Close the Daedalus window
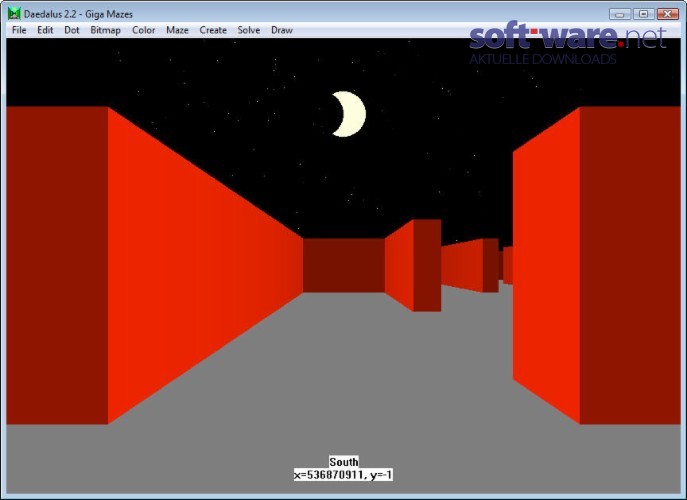This screenshot has height=500, width=687. [x=667, y=14]
